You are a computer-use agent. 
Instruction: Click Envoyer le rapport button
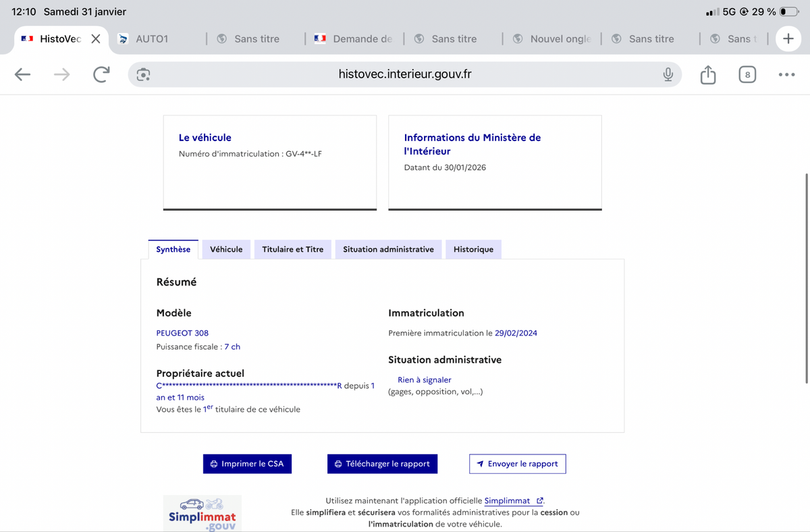(x=517, y=464)
